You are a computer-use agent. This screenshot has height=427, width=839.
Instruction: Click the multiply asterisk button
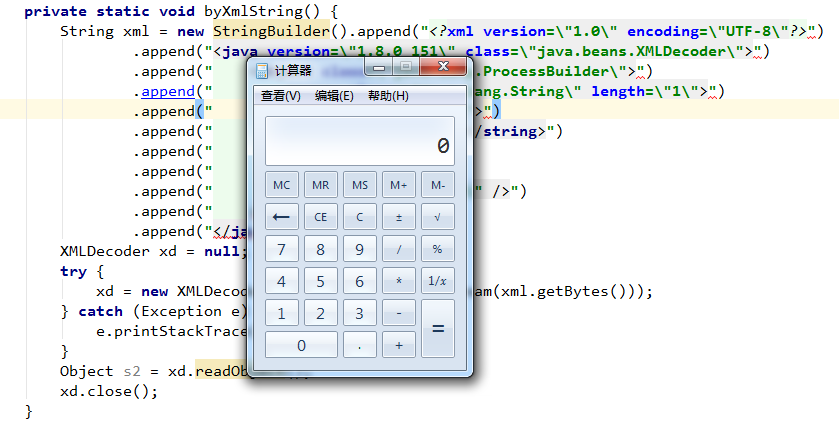[x=398, y=281]
